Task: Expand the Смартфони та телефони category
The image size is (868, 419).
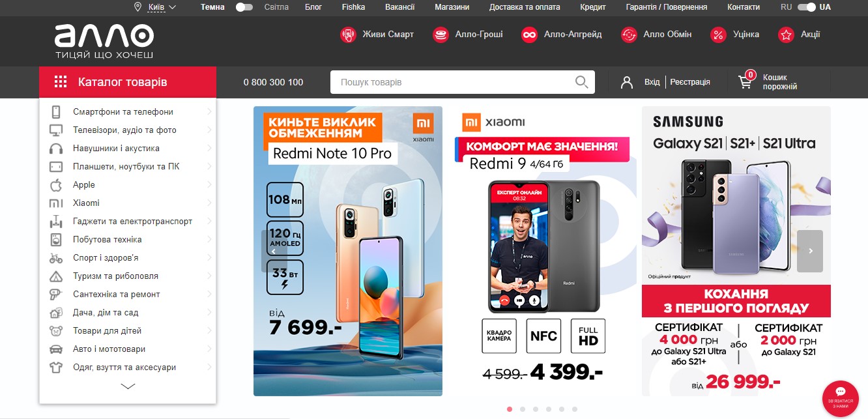Action: (128, 111)
